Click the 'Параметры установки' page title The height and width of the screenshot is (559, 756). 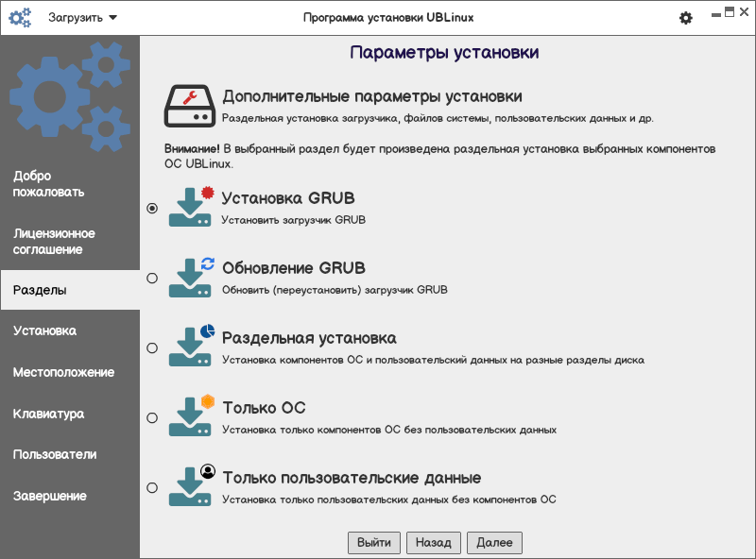[444, 53]
